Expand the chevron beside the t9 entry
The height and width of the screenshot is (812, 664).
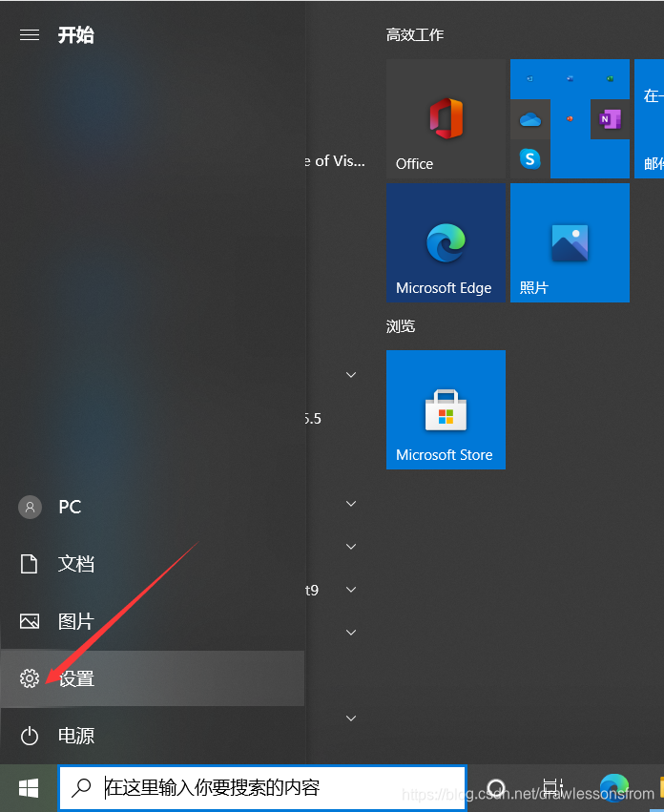pyautogui.click(x=351, y=590)
